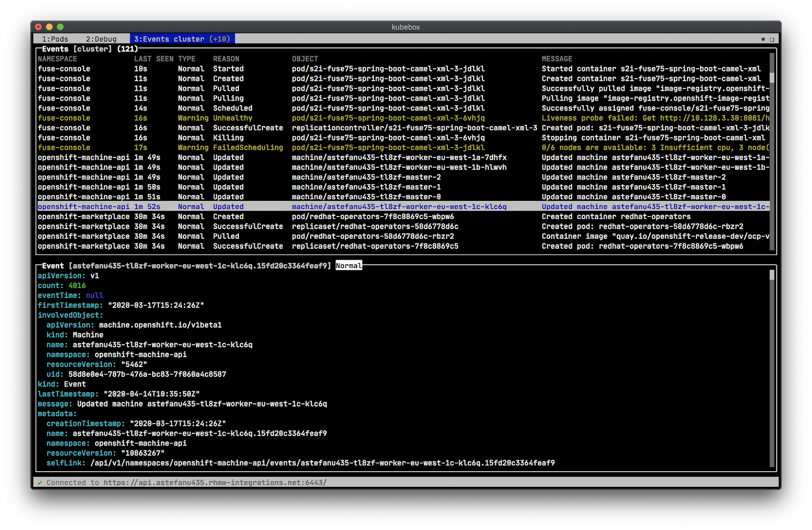The height and width of the screenshot is (530, 812).
Task: Click the LAST SEEN column header
Action: point(154,59)
